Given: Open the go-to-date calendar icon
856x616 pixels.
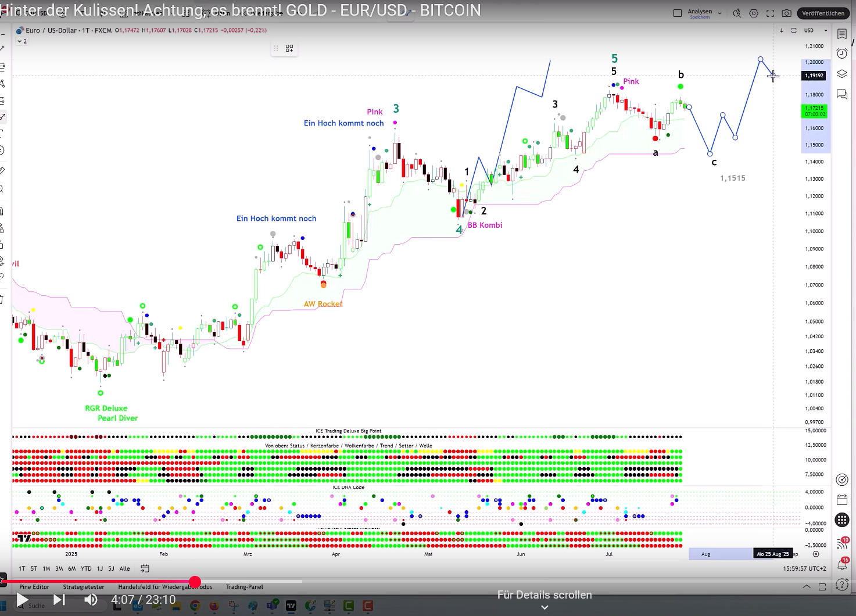Looking at the screenshot, I should pyautogui.click(x=145, y=568).
